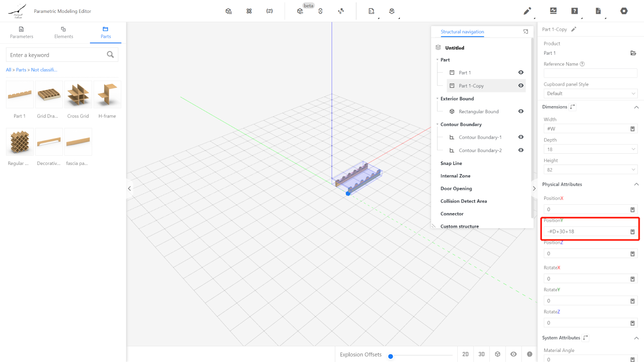Select the Cross Grid part thumbnail
Viewport: 644px width, 362px height.
78,95
